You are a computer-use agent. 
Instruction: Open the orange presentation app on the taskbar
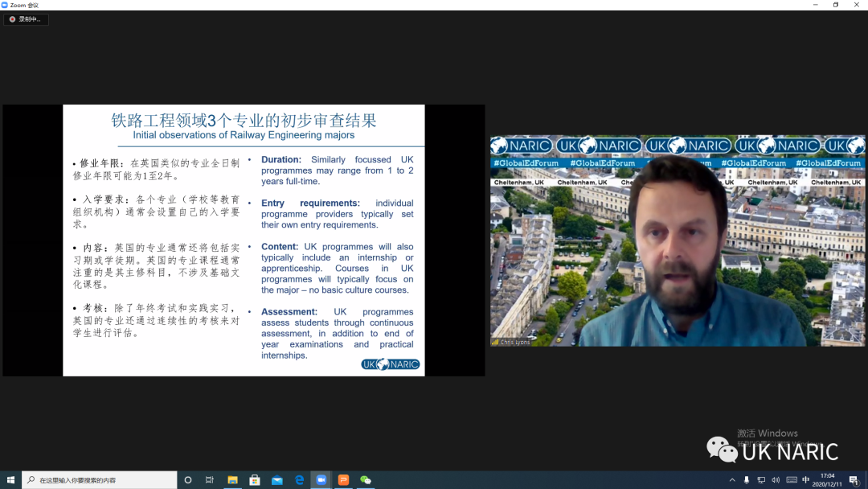point(343,479)
